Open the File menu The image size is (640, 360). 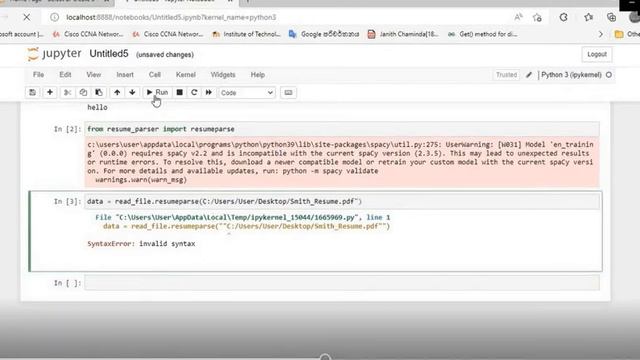coord(38,75)
